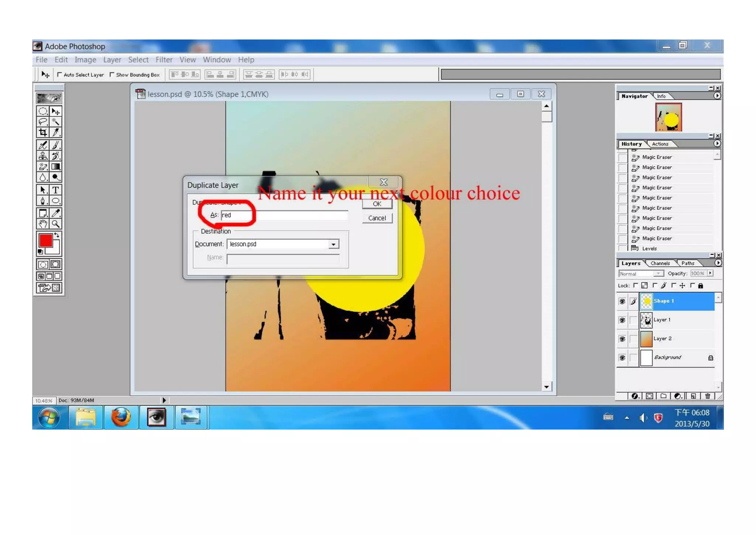This screenshot has height=535, width=756.
Task: Select the Eyedropper tool
Action: (x=56, y=213)
